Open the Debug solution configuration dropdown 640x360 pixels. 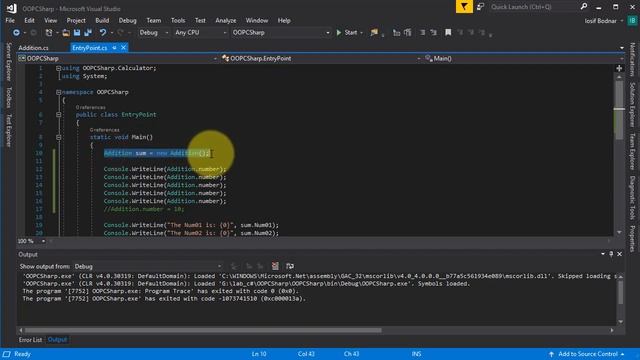[153, 32]
